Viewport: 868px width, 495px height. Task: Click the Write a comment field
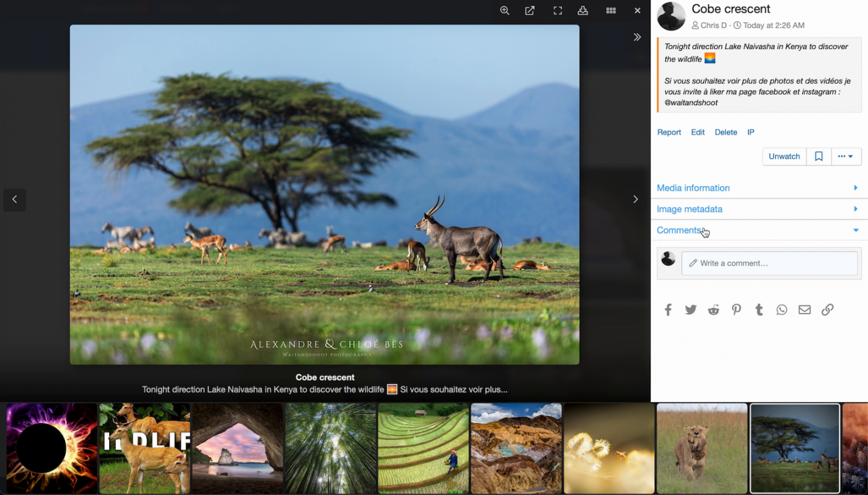click(x=769, y=263)
